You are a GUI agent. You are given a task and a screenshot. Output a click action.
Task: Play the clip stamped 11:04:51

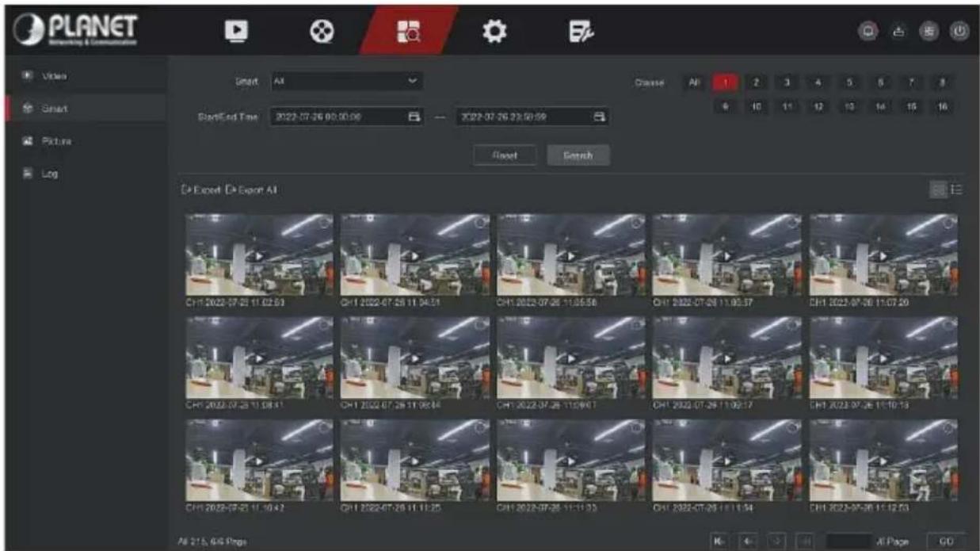pos(414,256)
